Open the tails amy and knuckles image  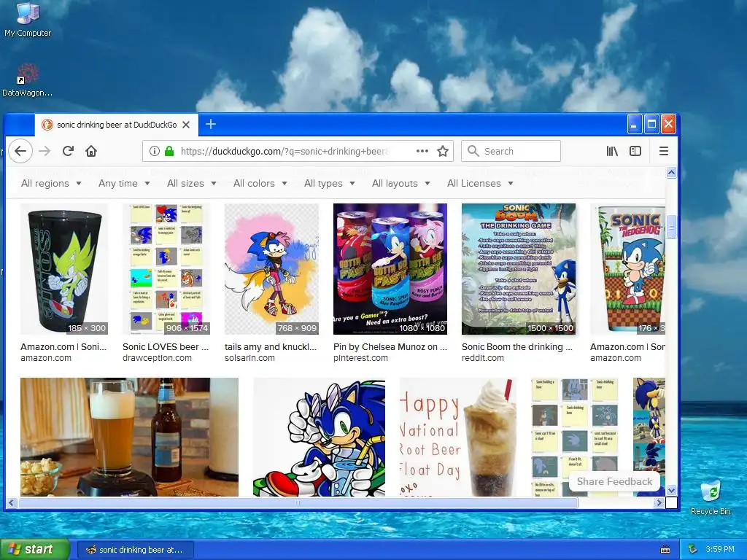click(x=271, y=269)
